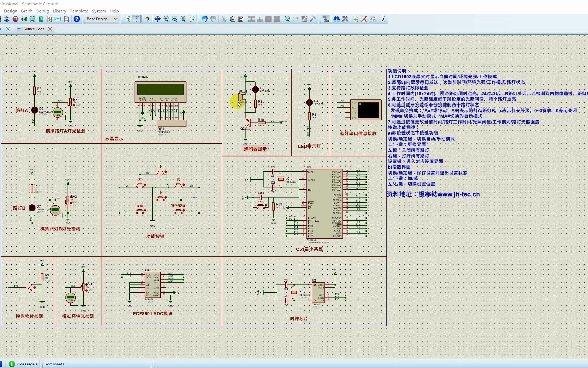Close the Source Code tab
The image size is (588, 368).
click(x=50, y=29)
